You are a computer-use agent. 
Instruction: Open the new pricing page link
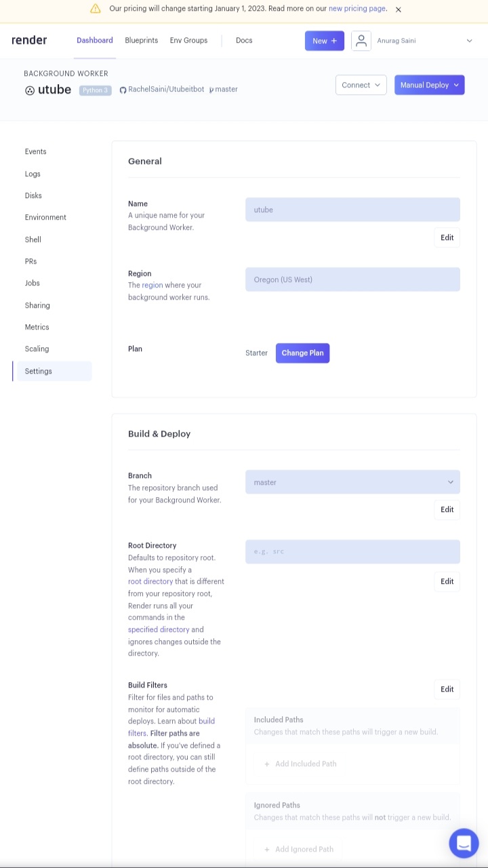[357, 9]
